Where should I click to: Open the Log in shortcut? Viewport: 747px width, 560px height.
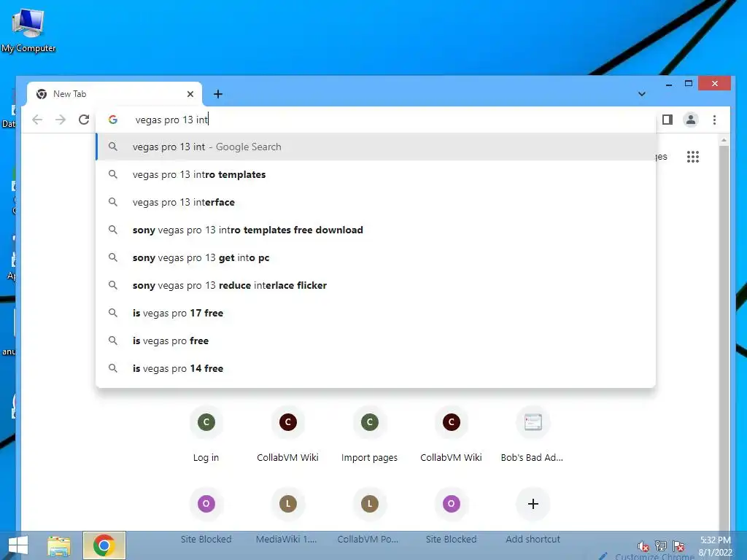(206, 435)
